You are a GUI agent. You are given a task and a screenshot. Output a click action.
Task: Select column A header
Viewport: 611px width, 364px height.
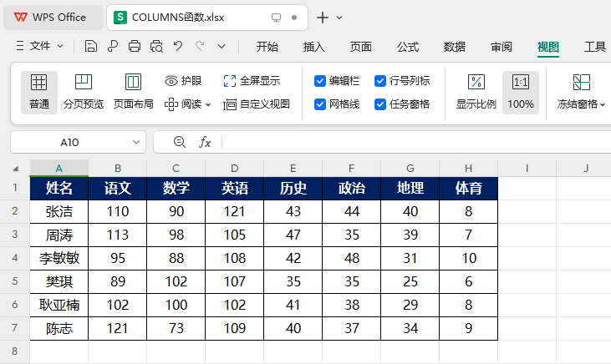coord(59,168)
